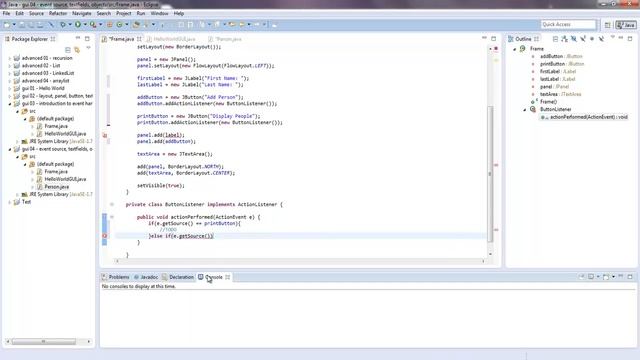Collapse the ButtonListener node in Outline
This screenshot has width=640, height=360.
(x=525, y=109)
